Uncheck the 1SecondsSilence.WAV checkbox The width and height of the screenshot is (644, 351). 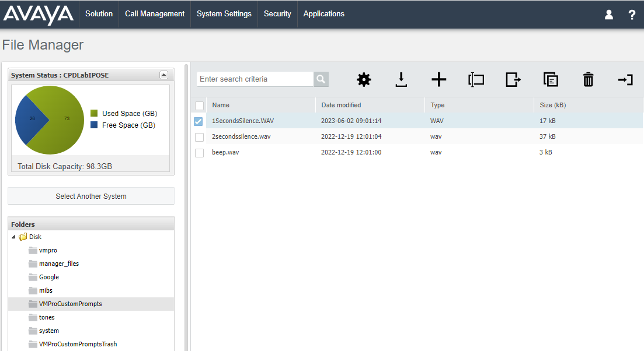[x=199, y=121]
